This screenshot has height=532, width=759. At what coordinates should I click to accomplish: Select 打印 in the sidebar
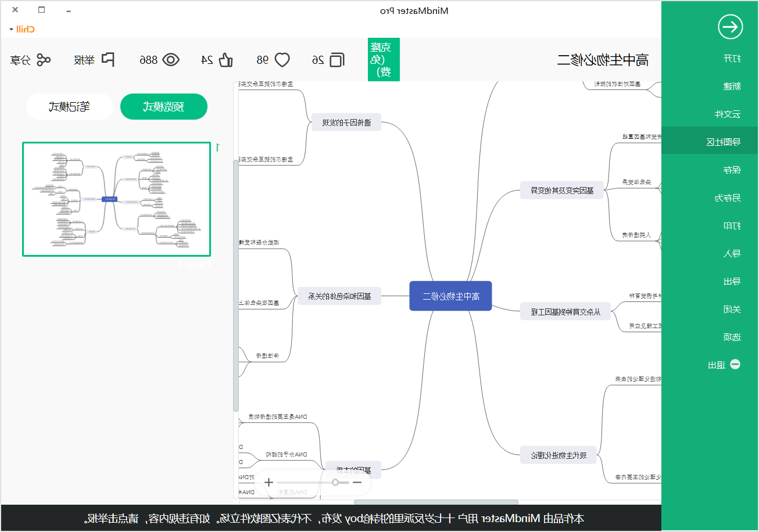(x=732, y=226)
